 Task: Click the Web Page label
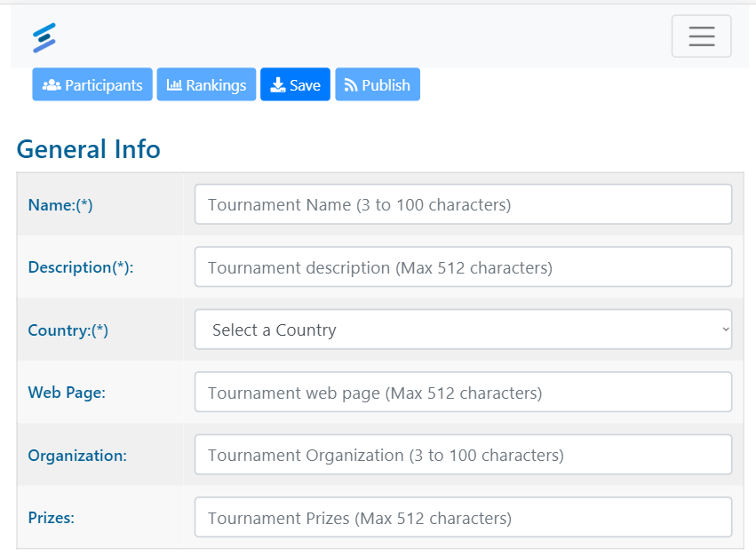tap(67, 393)
